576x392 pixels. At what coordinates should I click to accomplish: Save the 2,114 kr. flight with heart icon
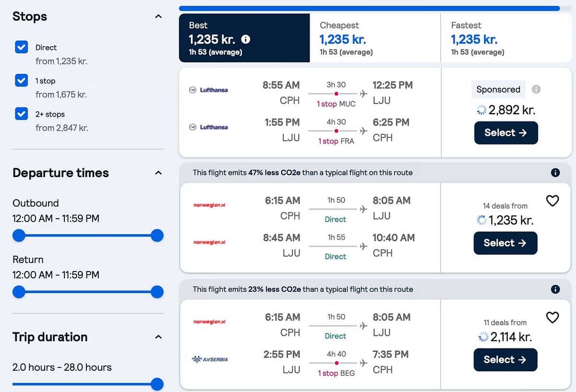[552, 318]
